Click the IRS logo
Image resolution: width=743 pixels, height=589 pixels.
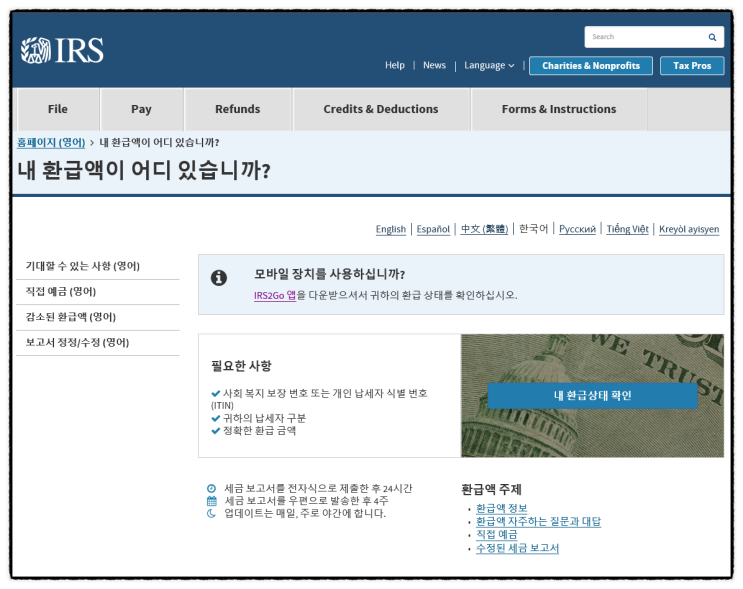(x=62, y=50)
